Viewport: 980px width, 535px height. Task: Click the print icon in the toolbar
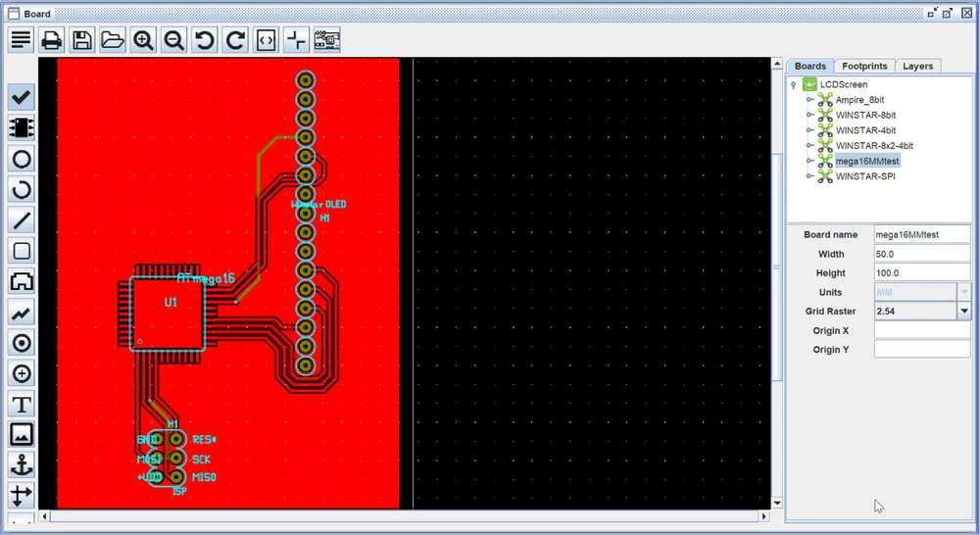(x=52, y=40)
